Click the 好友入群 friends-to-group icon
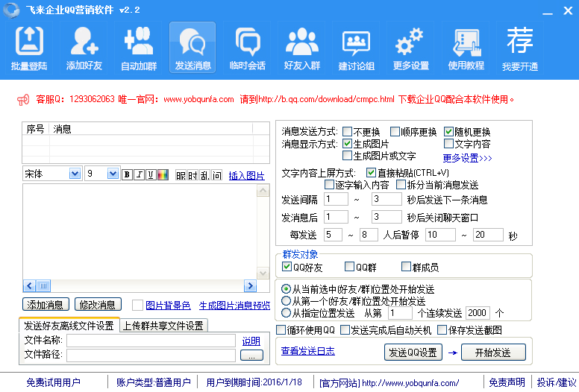Viewport: 579px width, 392px height. (302, 48)
